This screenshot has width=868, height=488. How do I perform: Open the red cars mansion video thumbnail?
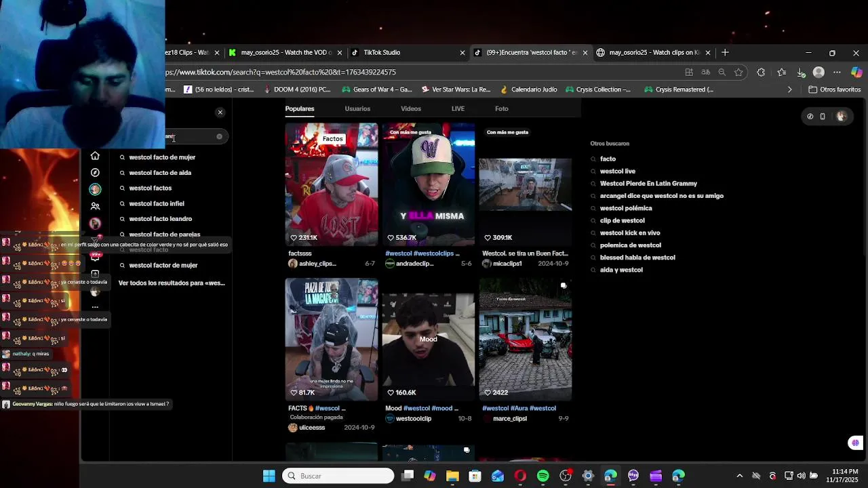click(526, 339)
